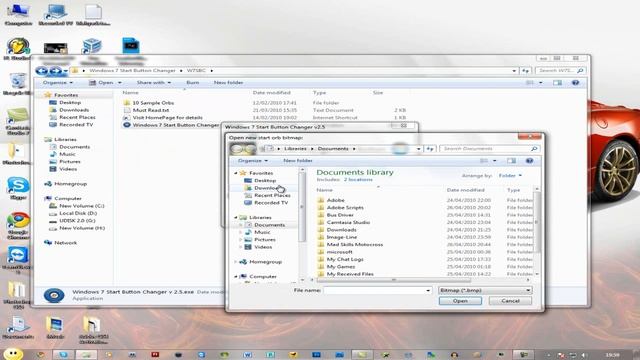Open the explorer window's Organize menu
Screen dimensions: 640x360
coord(58,82)
